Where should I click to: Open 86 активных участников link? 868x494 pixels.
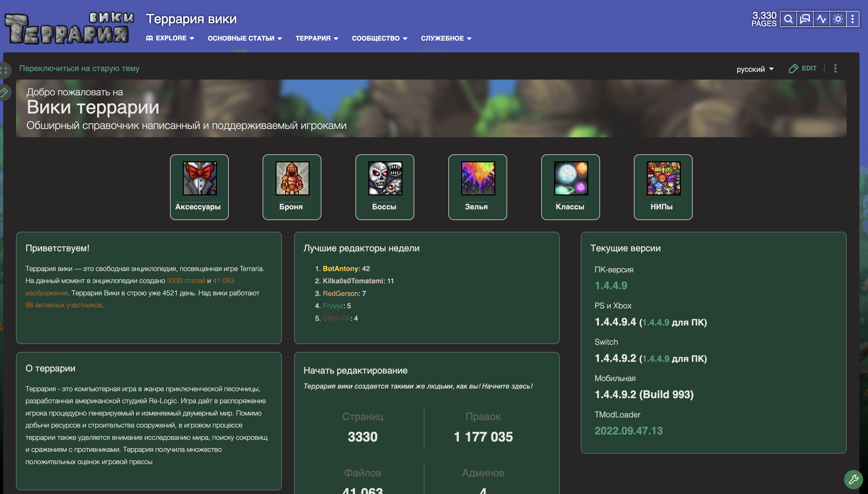[64, 305]
